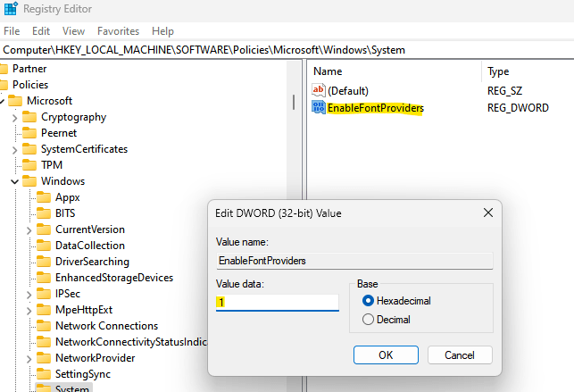
Task: Click the CurrentVersion folder icon
Action: [x=44, y=229]
